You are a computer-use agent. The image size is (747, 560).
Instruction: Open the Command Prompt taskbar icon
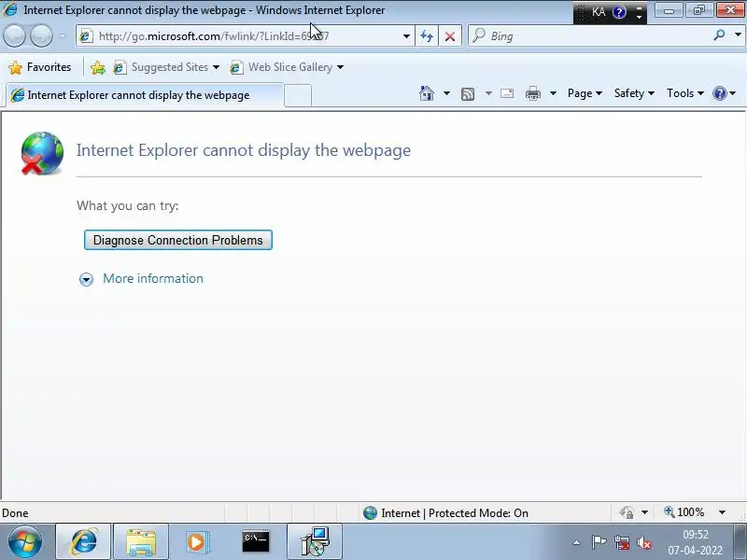coord(256,541)
